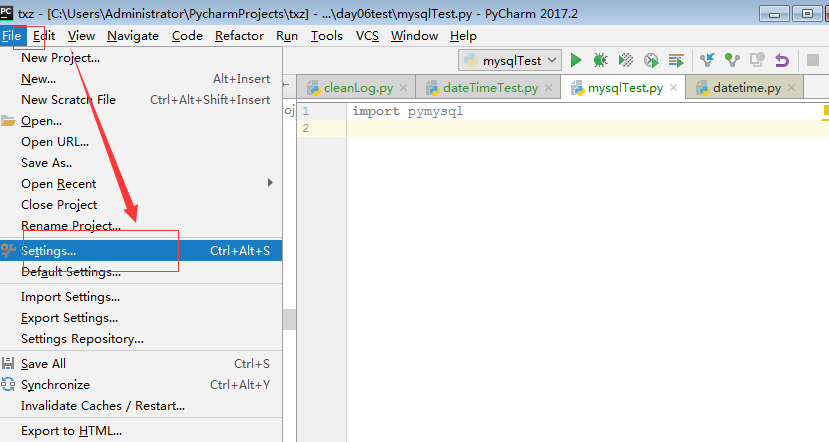This screenshot has width=829, height=442.
Task: Select Default Settings... entry
Action: (141, 272)
